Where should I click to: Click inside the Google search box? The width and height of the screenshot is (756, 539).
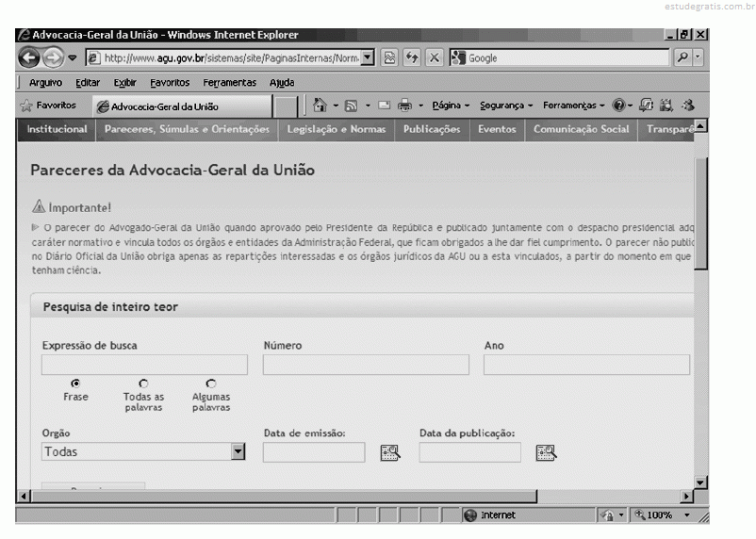pyautogui.click(x=568, y=57)
